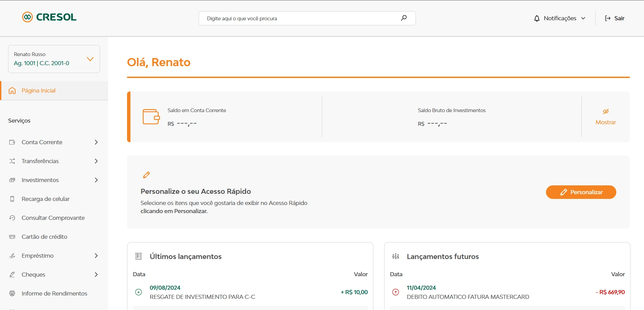Click the Saldo Bruto de Investimentos label
This screenshot has height=310, width=644.
pos(452,110)
